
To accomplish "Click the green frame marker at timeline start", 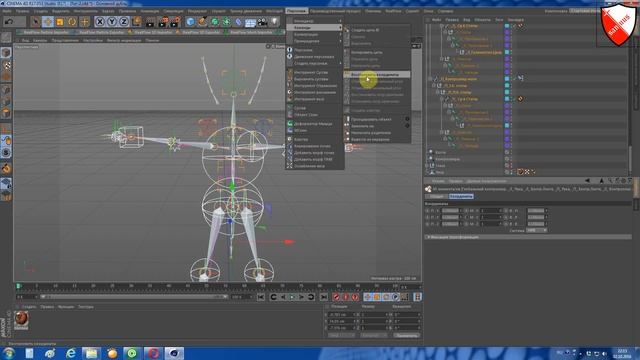I will [18, 287].
